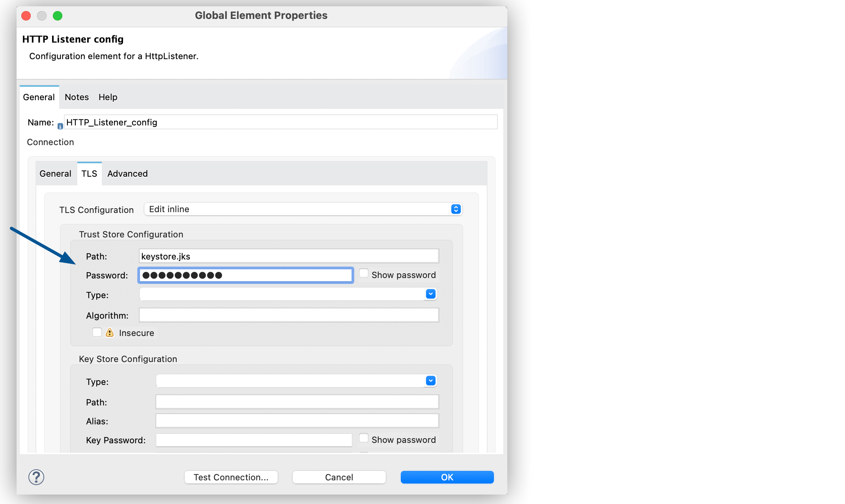Click the info icon beside the Name field
The width and height of the screenshot is (845, 504).
click(x=60, y=126)
